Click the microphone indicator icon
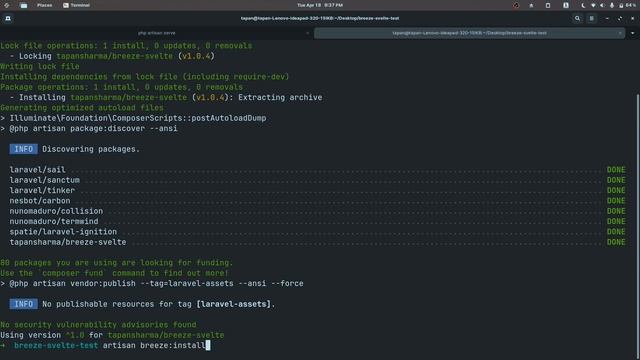 tap(611, 5)
